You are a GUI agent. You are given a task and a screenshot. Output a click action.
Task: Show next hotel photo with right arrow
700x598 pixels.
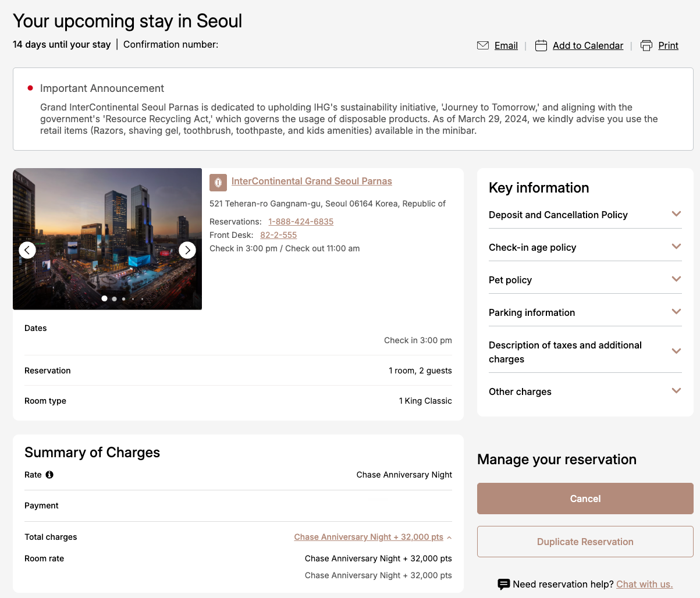tap(187, 250)
